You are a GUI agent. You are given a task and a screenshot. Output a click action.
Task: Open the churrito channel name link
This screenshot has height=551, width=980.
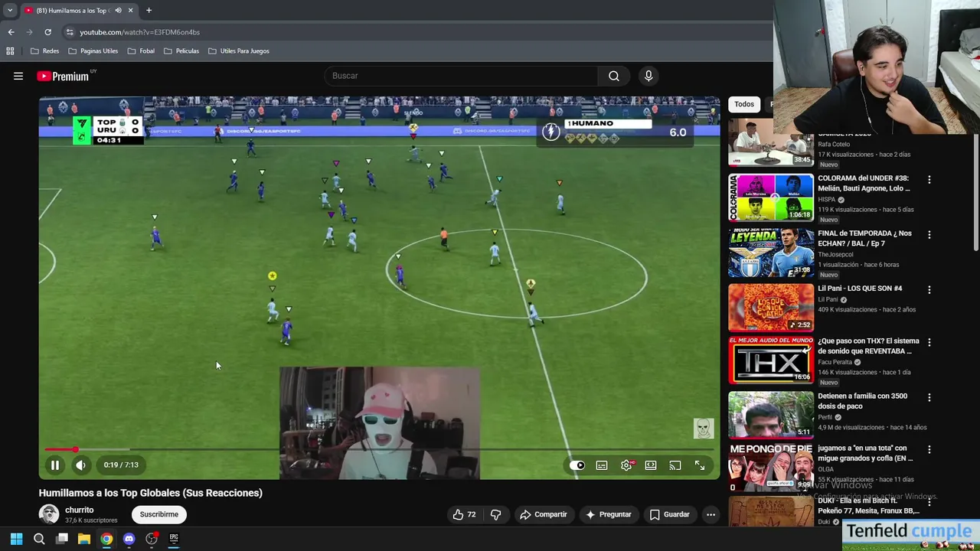coord(80,510)
